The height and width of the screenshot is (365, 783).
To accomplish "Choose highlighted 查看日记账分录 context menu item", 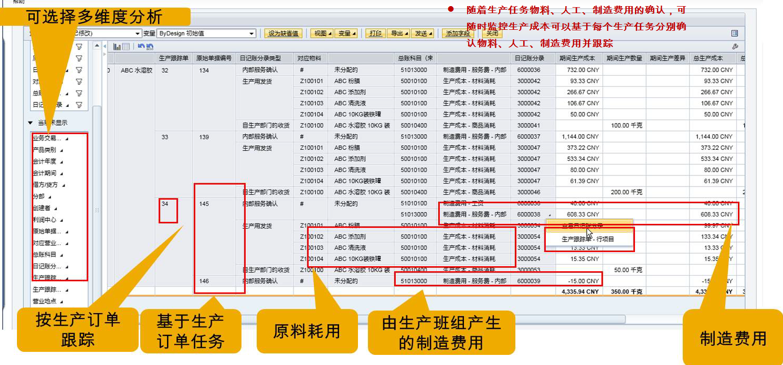I will 589,226.
